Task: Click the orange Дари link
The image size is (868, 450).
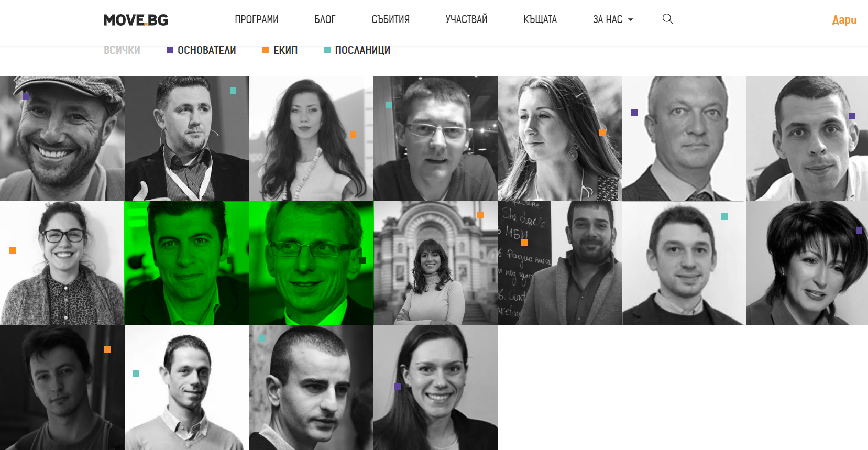Action: click(x=844, y=20)
